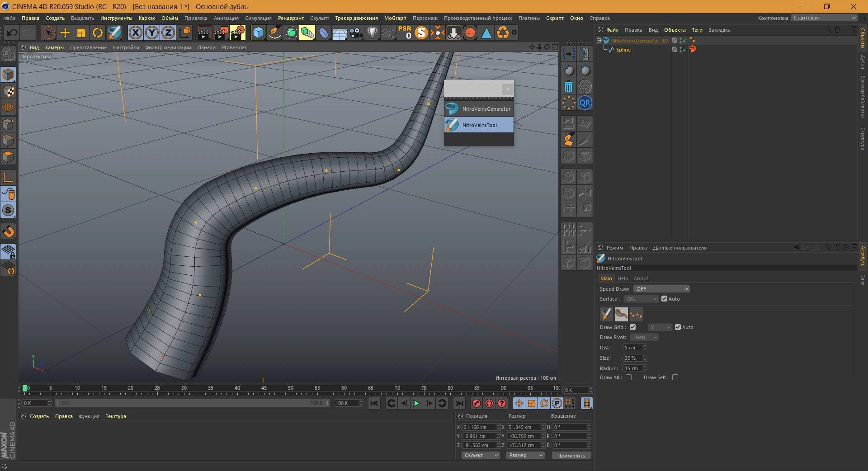Select the Move tool
Image resolution: width=868 pixels, height=471 pixels.
coord(65,33)
